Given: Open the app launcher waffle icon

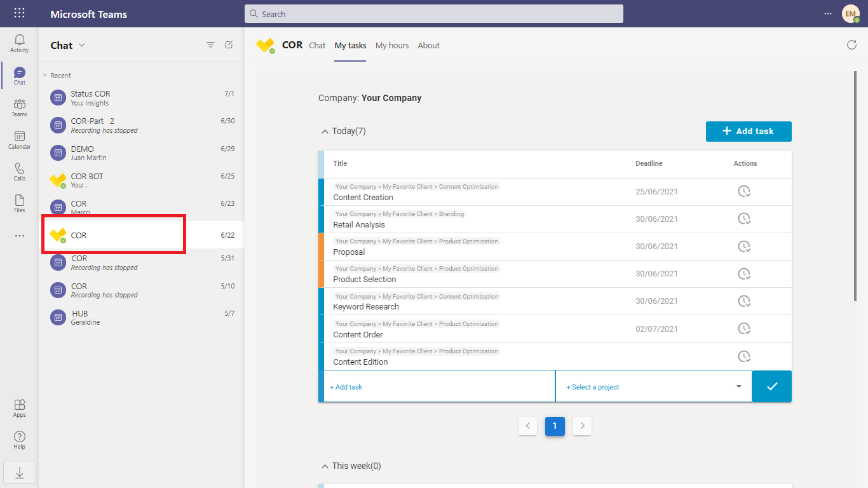Looking at the screenshot, I should tap(20, 13).
